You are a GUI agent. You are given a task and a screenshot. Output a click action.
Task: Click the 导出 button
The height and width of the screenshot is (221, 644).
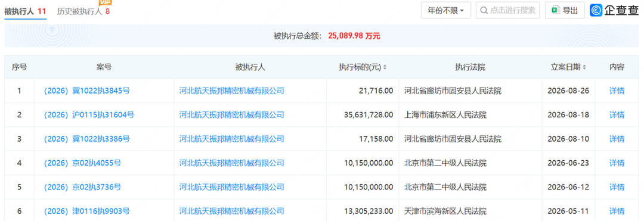point(565,11)
